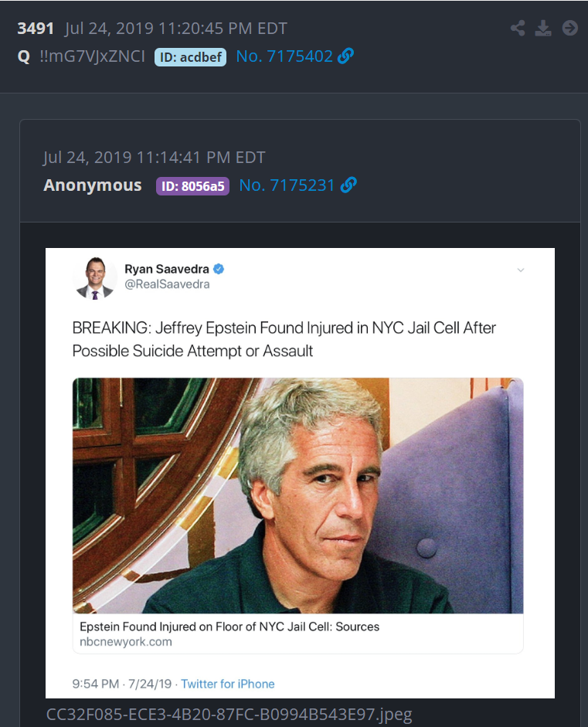Click the Q tripcode !!mG7VJxZNCI
This screenshot has height=727, width=588.
pos(92,56)
